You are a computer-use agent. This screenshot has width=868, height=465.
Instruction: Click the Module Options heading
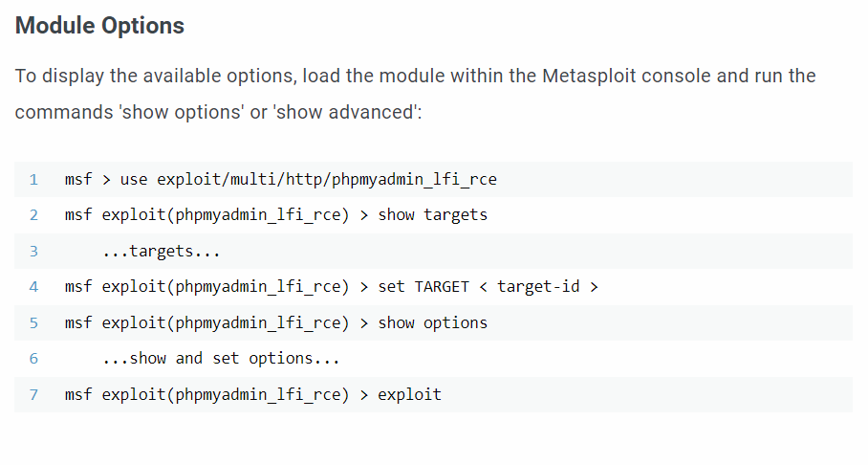(99, 26)
